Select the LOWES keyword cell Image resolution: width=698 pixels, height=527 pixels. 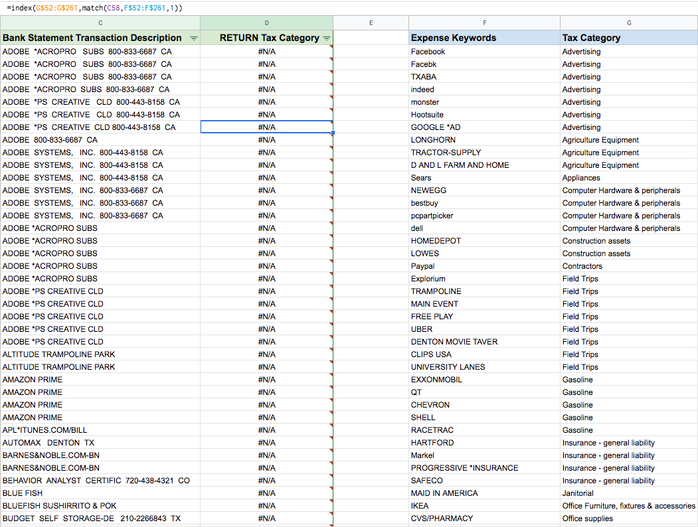484,253
